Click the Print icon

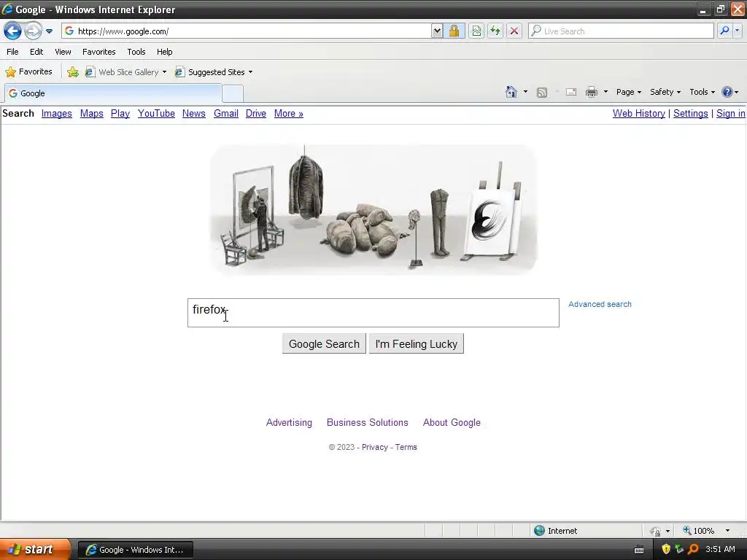[591, 92]
